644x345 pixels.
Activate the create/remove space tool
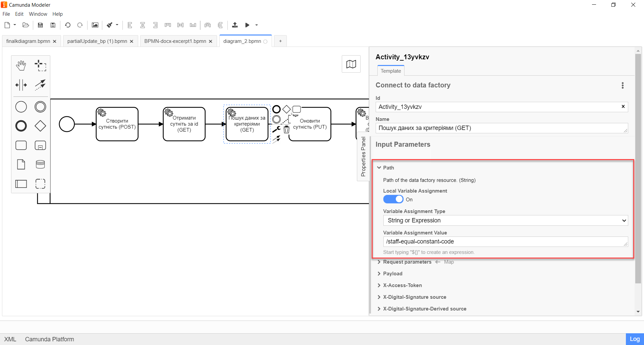click(21, 85)
